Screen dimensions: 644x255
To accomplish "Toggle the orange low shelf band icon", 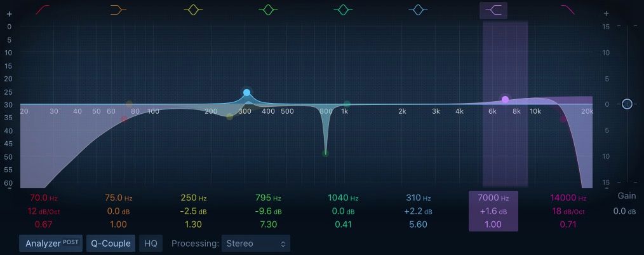I will tap(118, 10).
